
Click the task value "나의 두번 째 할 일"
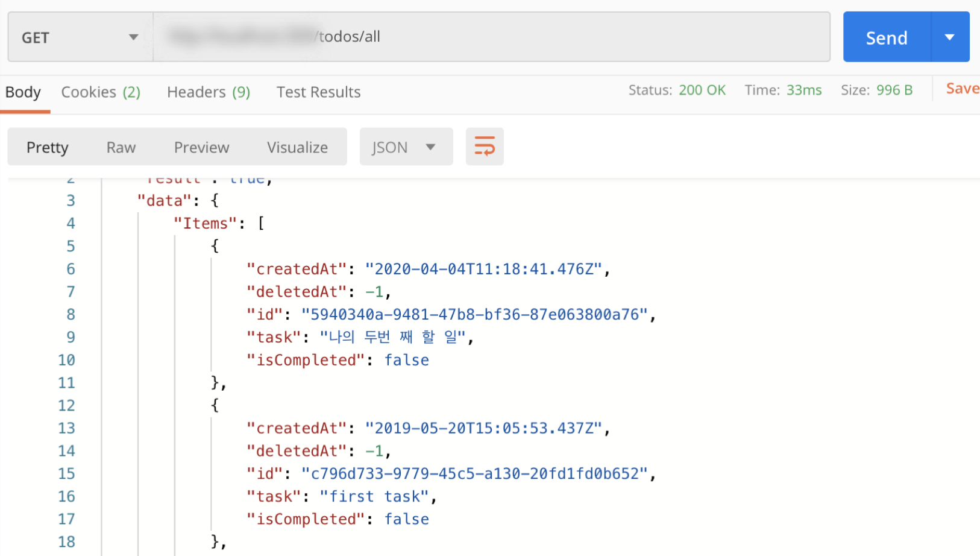click(392, 337)
